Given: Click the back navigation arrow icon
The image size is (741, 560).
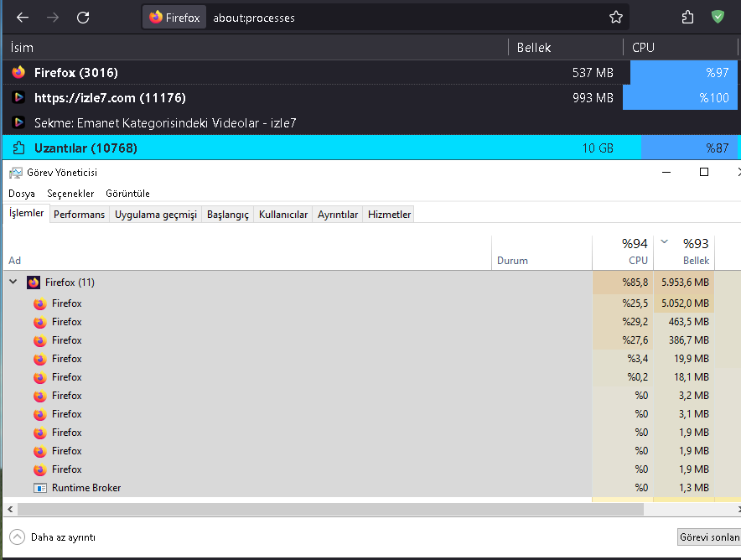Looking at the screenshot, I should (x=22, y=17).
